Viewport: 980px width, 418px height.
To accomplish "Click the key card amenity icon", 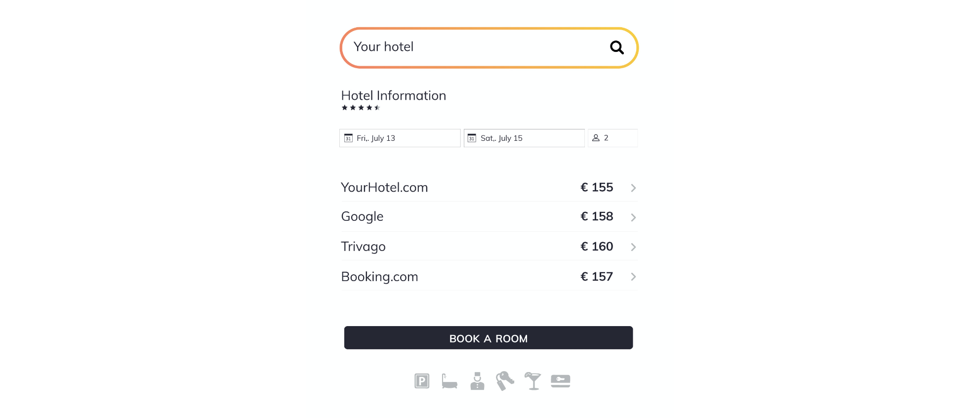I will point(561,381).
